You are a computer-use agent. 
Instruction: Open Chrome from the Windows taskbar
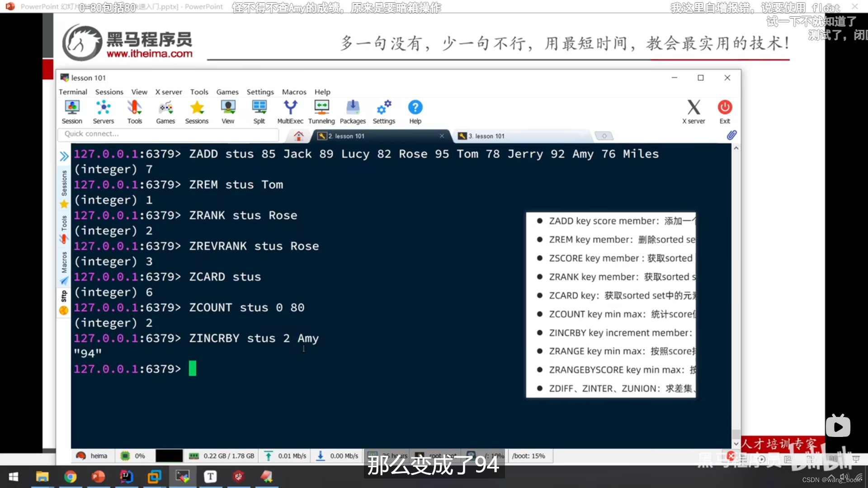tap(71, 477)
